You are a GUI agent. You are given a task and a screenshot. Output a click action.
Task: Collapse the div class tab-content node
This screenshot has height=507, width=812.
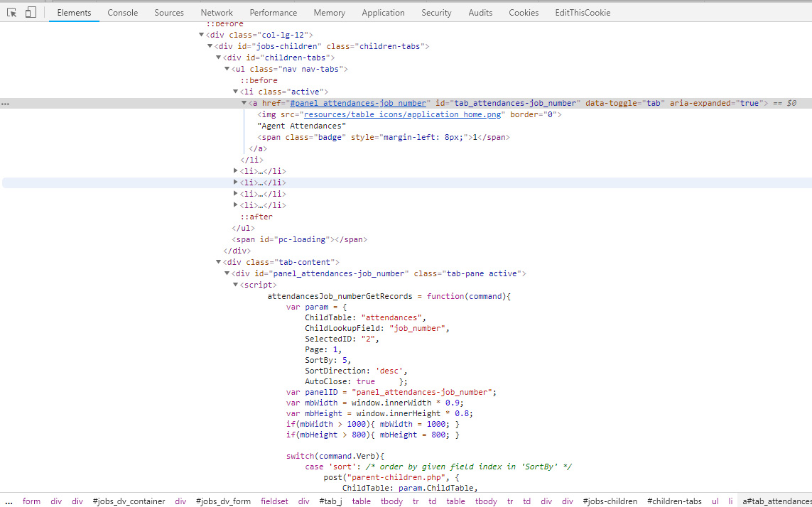point(218,262)
